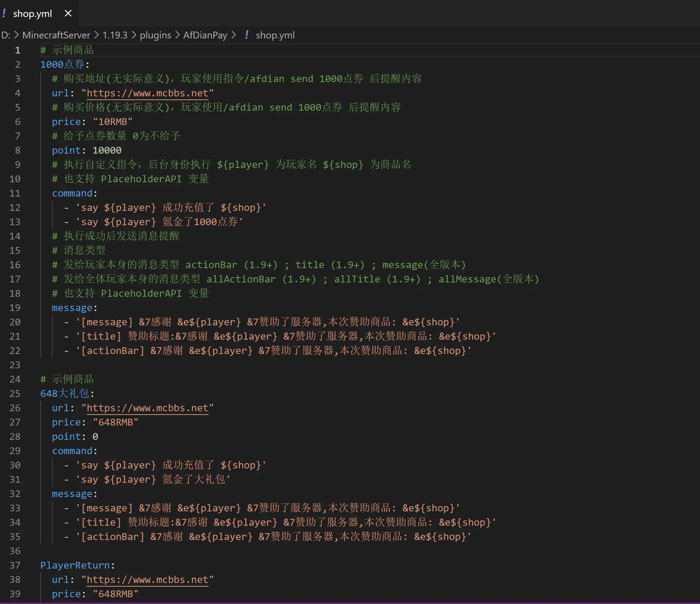Open the D: drive breadcrumb
Screen dimensions: 700x604
(x=6, y=35)
